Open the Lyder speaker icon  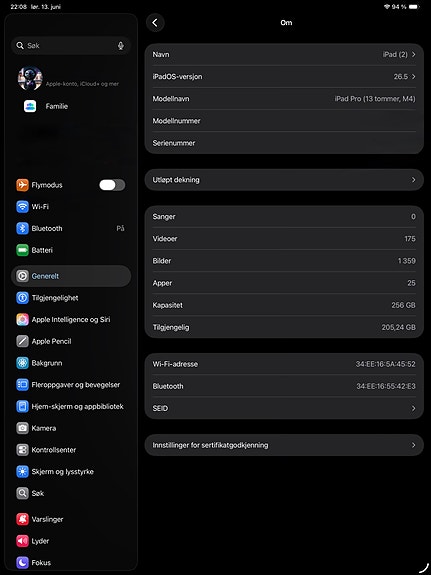click(x=22, y=541)
